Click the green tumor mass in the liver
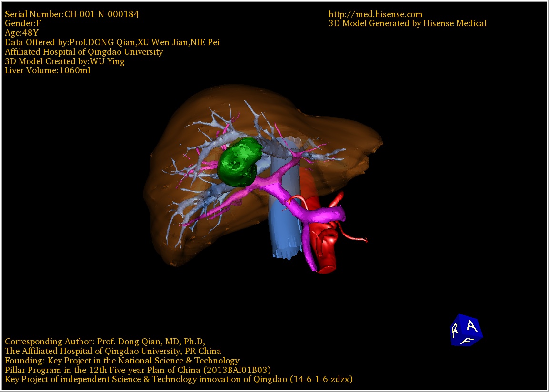The width and height of the screenshot is (549, 392). [x=240, y=162]
